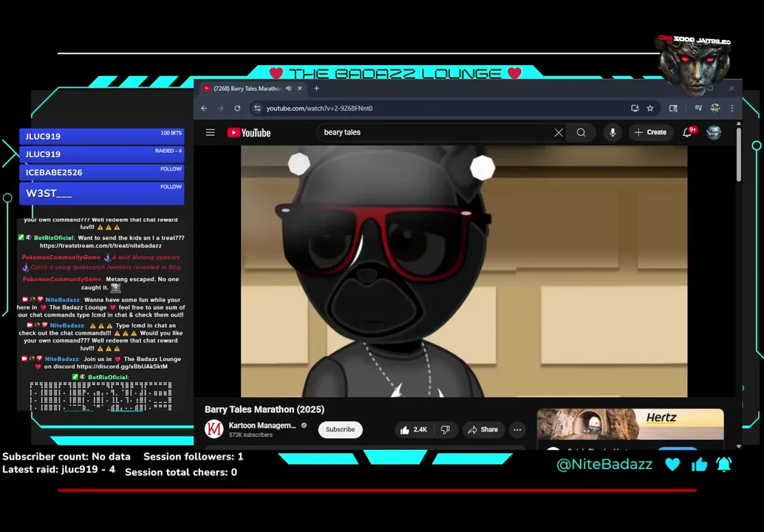Viewport: 764px width, 532px height.
Task: Click the JLUC919 100 BITS alert row
Action: [101, 136]
